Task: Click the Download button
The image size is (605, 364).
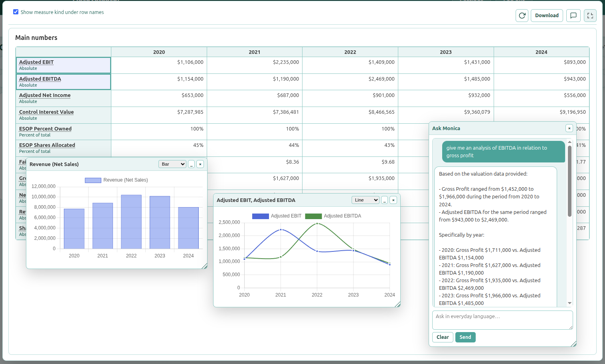Action: click(547, 16)
